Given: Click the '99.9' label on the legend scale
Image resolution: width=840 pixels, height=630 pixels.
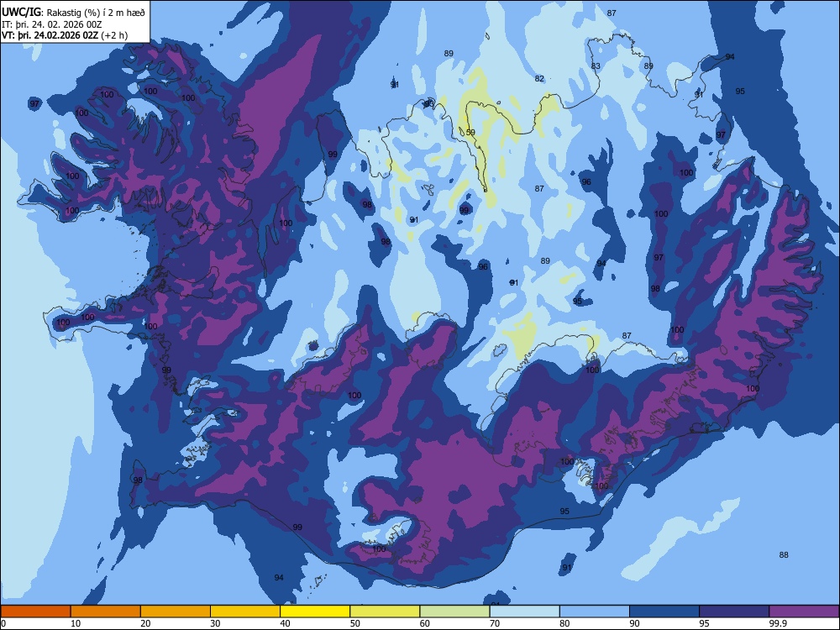Looking at the screenshot, I should point(778,623).
